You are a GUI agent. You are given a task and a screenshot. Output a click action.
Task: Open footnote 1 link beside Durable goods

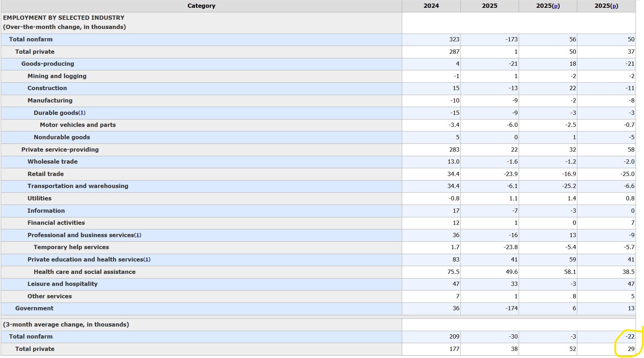click(82, 113)
